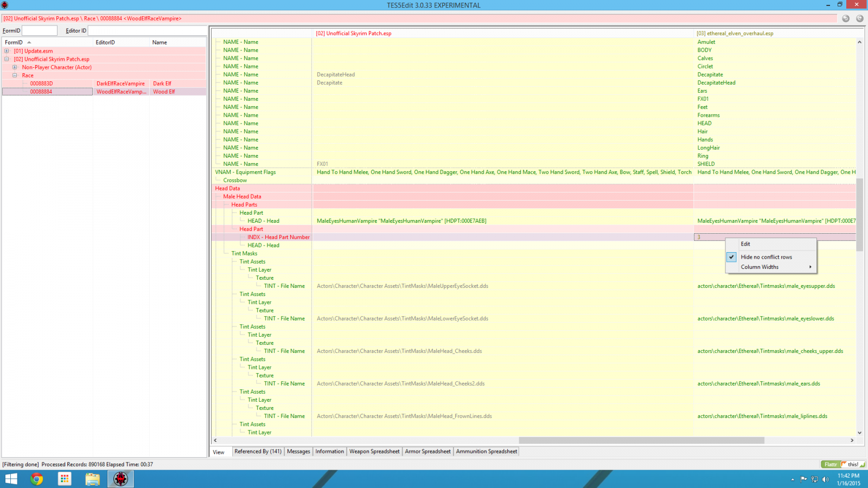
Task: Open Google Chrome from the taskbar
Action: pyautogui.click(x=37, y=479)
